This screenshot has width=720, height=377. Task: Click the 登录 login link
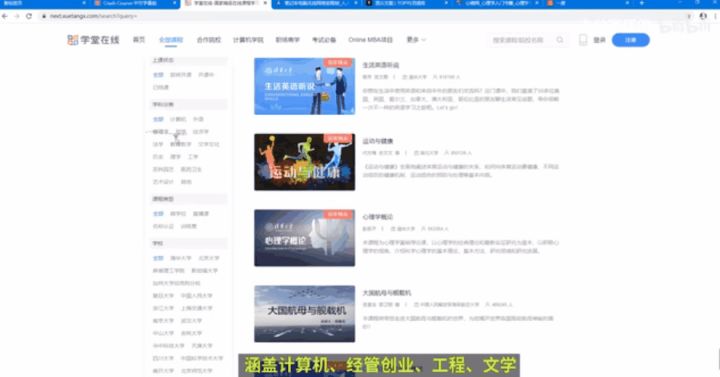tap(599, 40)
